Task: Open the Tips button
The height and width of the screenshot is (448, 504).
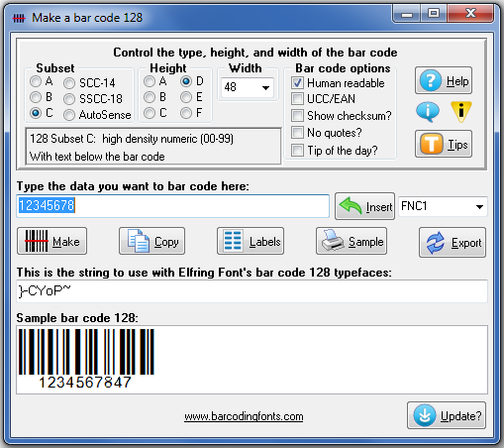Action: tap(444, 144)
